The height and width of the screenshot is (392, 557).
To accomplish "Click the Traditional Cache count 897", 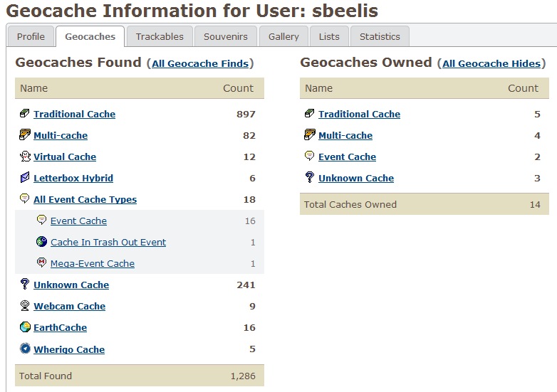I will point(246,115).
